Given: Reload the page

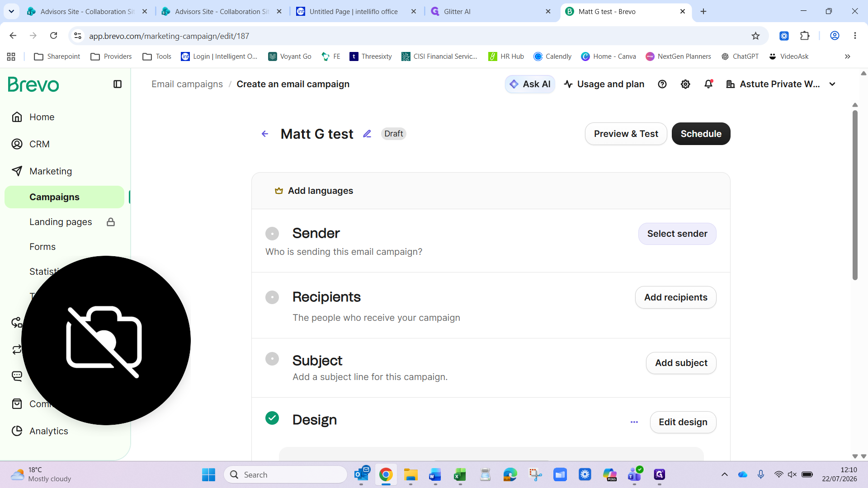Looking at the screenshot, I should (x=53, y=36).
